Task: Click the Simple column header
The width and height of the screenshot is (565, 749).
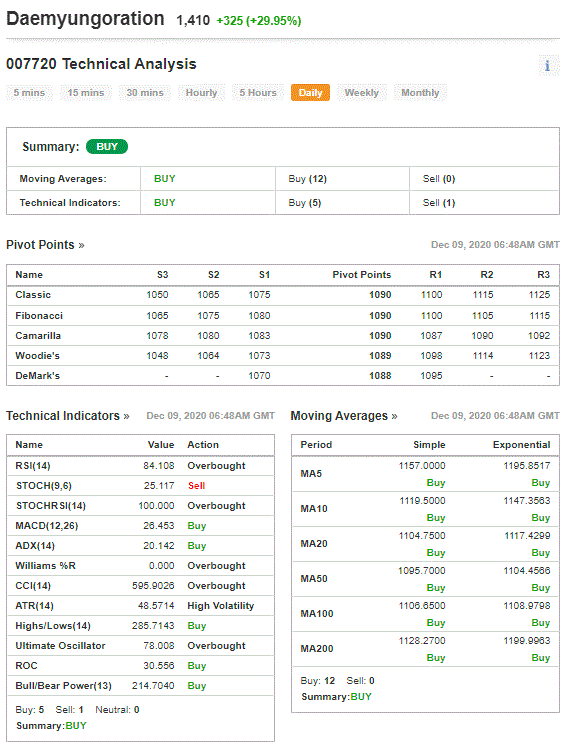Action: (x=429, y=445)
